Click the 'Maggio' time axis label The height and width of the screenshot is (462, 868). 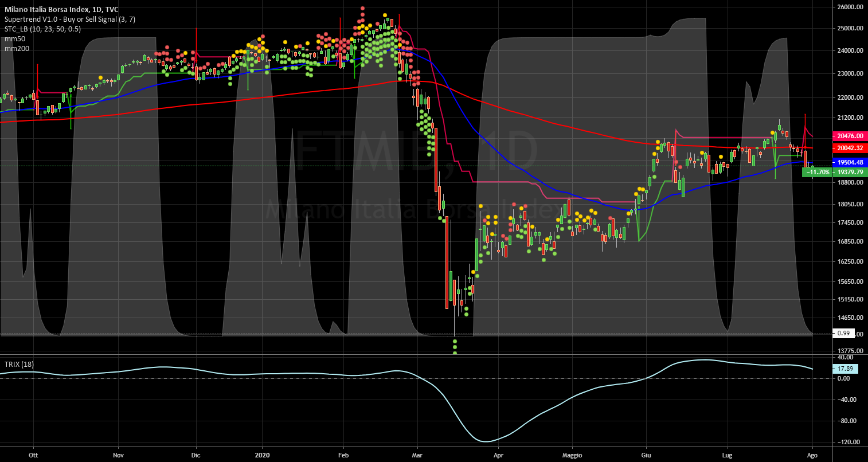pyautogui.click(x=572, y=454)
